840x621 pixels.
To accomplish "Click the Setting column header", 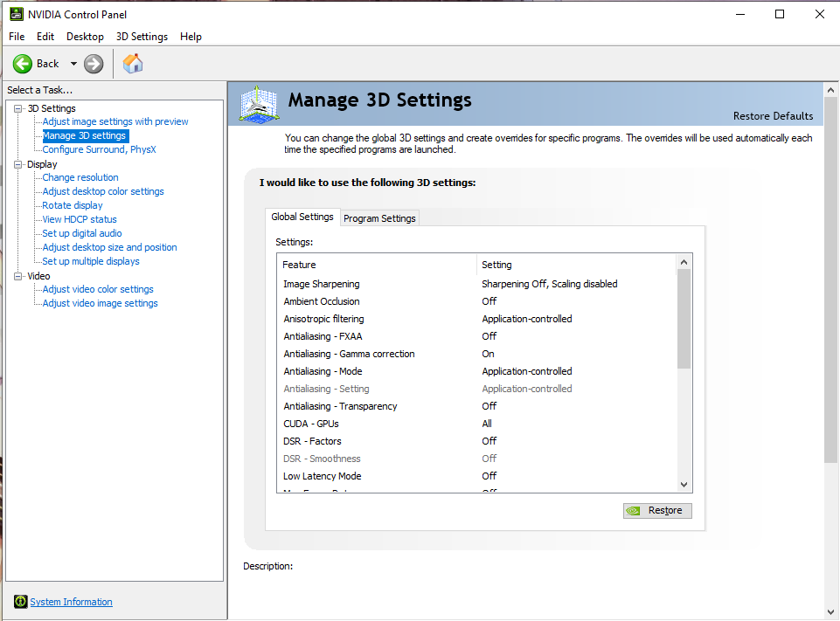I will (x=576, y=265).
